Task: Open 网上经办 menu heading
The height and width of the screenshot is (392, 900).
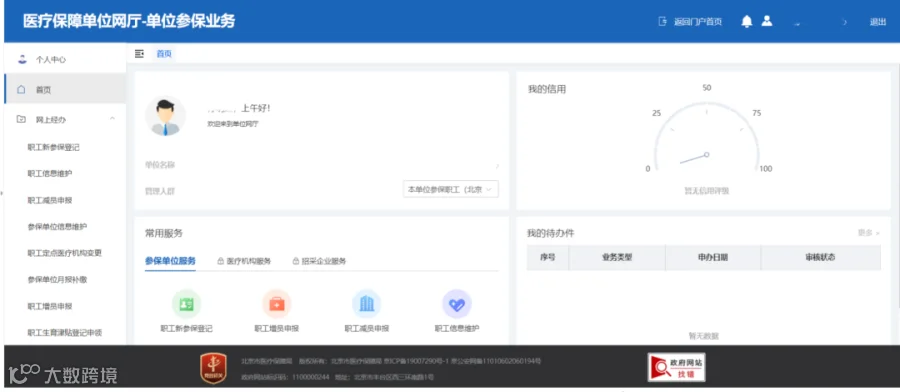Action: click(x=51, y=120)
